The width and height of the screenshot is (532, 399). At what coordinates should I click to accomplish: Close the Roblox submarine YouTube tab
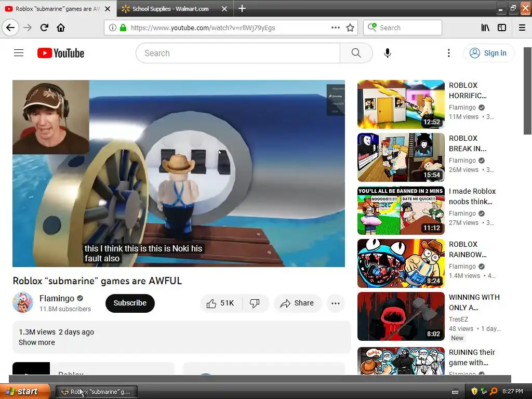(x=108, y=9)
